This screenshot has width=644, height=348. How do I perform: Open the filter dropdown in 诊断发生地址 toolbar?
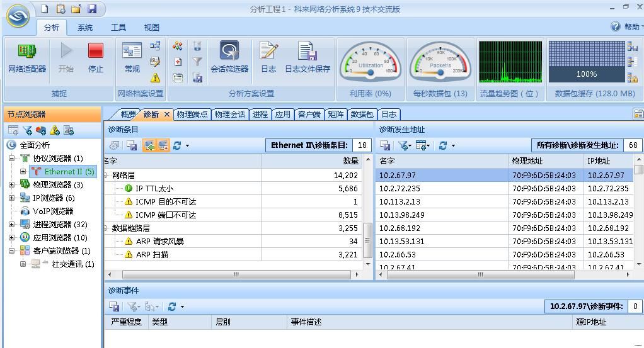point(405,145)
